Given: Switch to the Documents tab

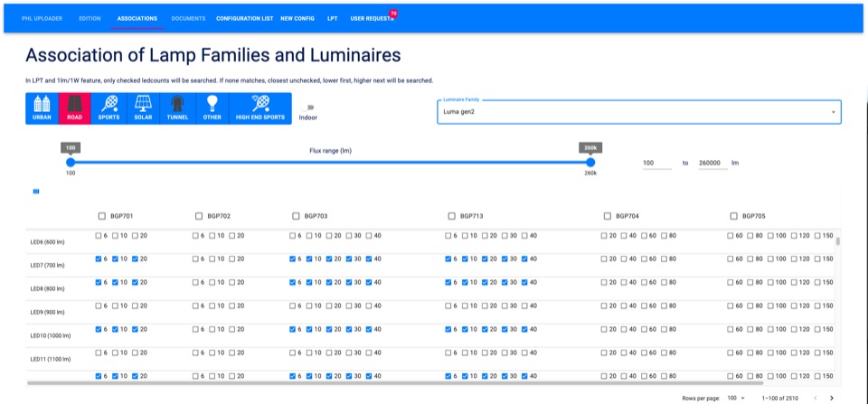Looking at the screenshot, I should coord(188,18).
